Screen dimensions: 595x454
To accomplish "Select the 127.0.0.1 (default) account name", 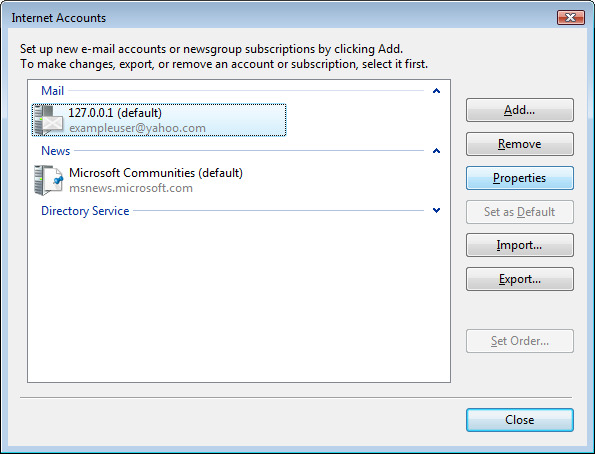I will 115,113.
